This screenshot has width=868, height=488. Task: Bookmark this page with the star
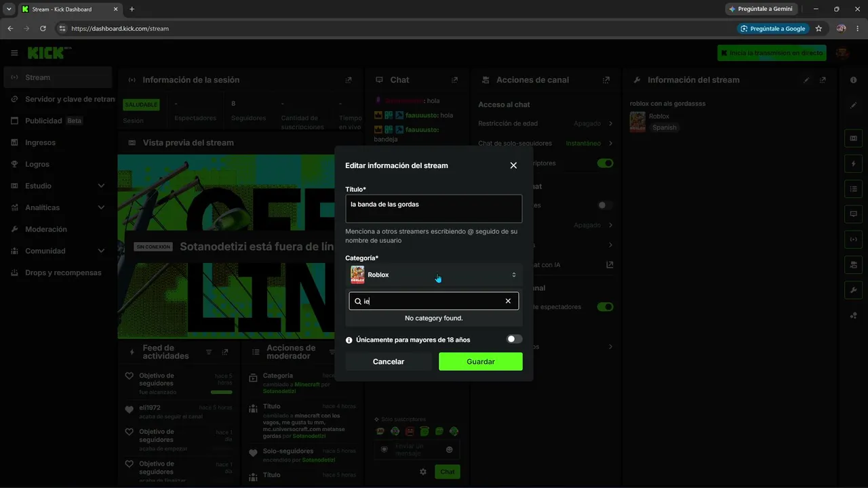tap(818, 28)
